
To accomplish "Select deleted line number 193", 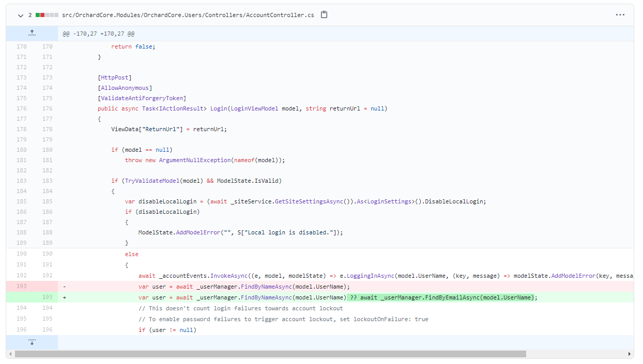I will click(21, 287).
